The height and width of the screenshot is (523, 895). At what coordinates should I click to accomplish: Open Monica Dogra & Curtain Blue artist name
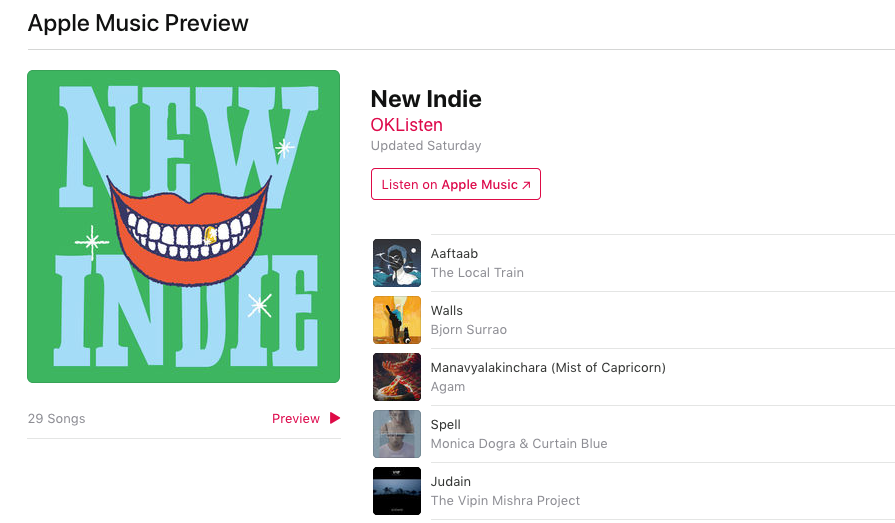[x=519, y=444]
